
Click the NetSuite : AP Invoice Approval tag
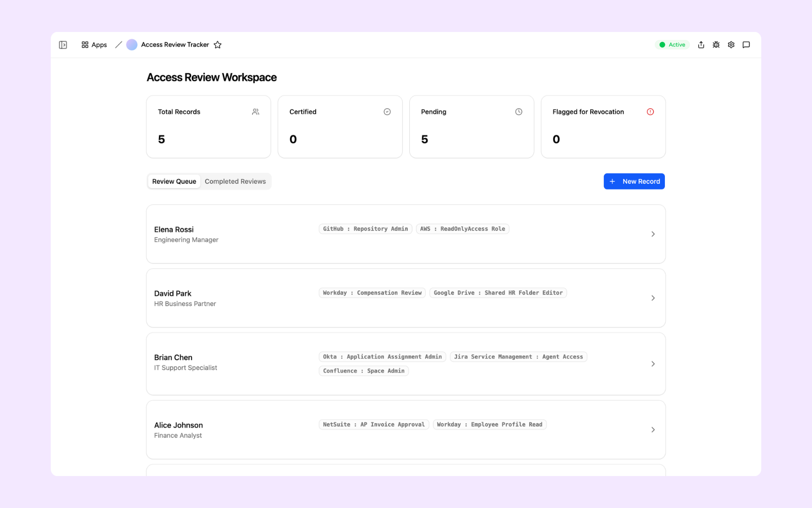click(374, 425)
